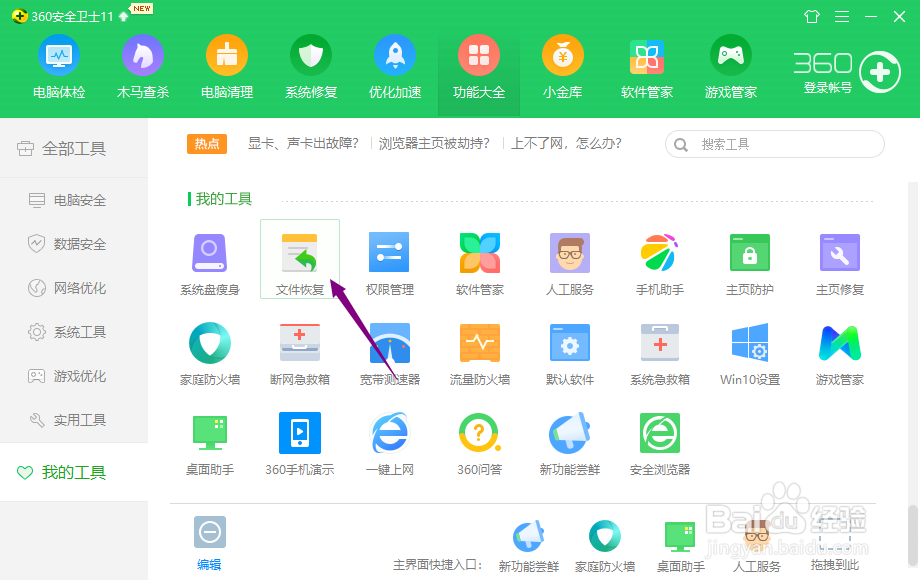Open 流量防火墙 tool
The image size is (920, 580).
[479, 354]
